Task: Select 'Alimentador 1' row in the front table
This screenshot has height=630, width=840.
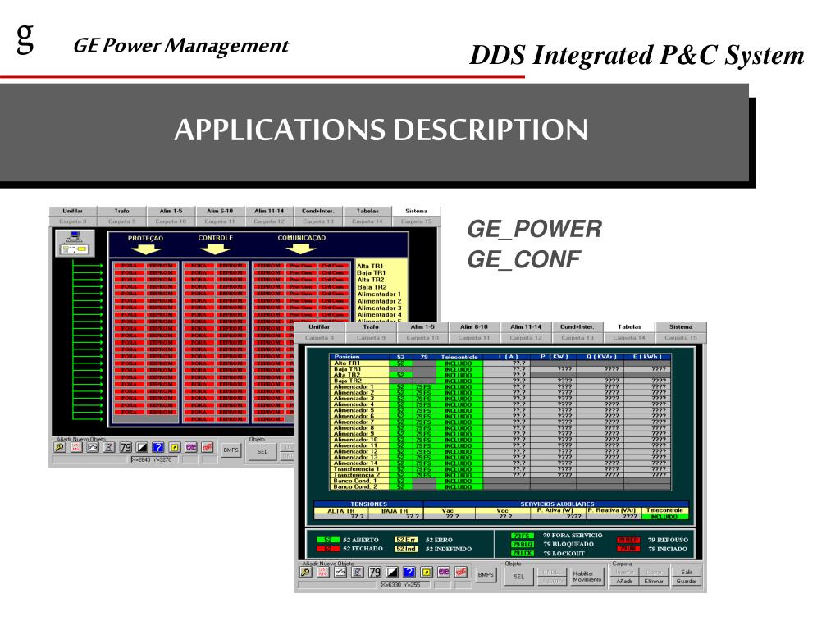Action: [500, 387]
